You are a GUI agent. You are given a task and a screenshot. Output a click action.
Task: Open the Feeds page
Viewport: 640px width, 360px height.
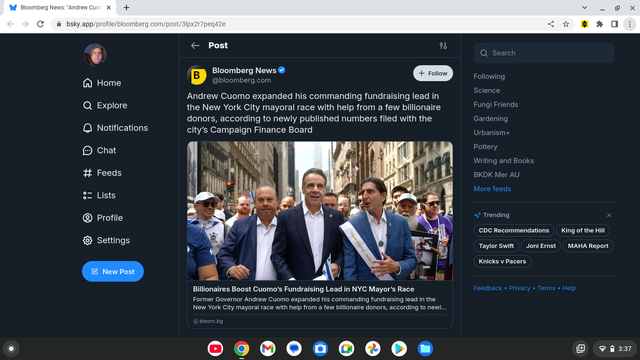[102, 173]
